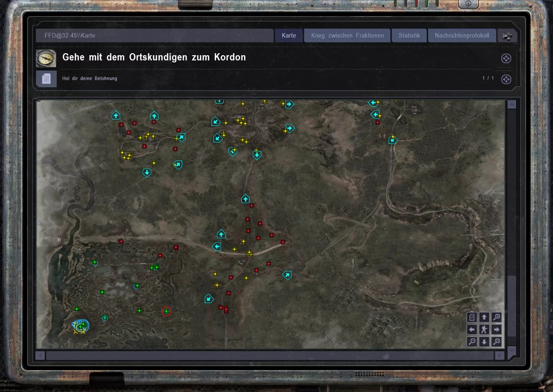The width and height of the screenshot is (553, 392).
Task: Click the icon tab right of Nachrichtenprotokoll
Action: click(507, 36)
